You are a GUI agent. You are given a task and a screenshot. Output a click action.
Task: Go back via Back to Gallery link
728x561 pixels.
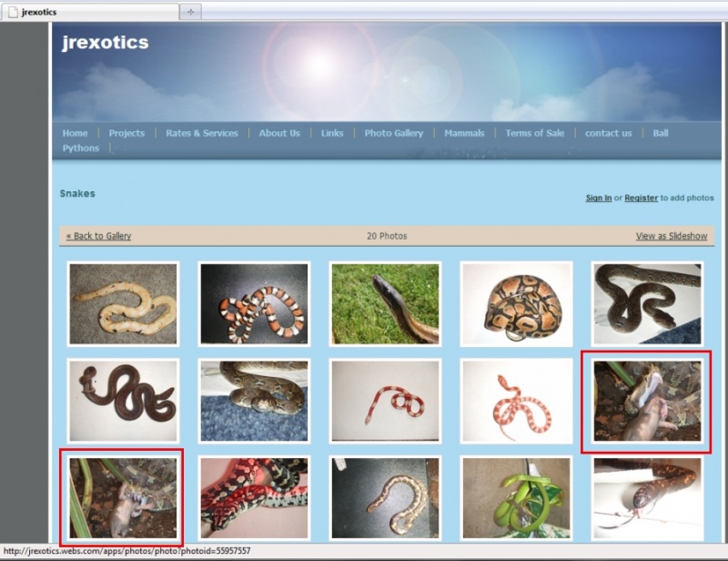tap(98, 236)
